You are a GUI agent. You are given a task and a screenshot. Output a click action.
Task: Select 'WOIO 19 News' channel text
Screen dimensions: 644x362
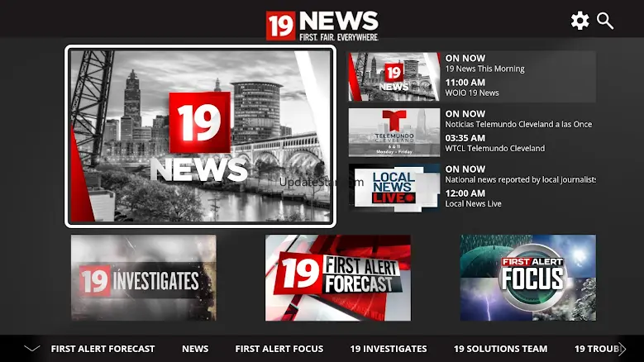click(x=472, y=93)
